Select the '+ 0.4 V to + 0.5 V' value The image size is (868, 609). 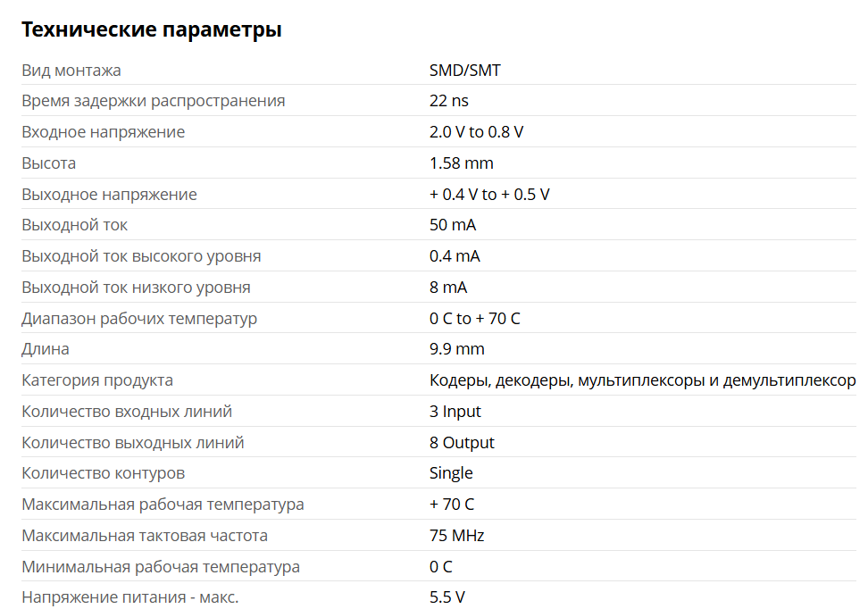point(489,195)
